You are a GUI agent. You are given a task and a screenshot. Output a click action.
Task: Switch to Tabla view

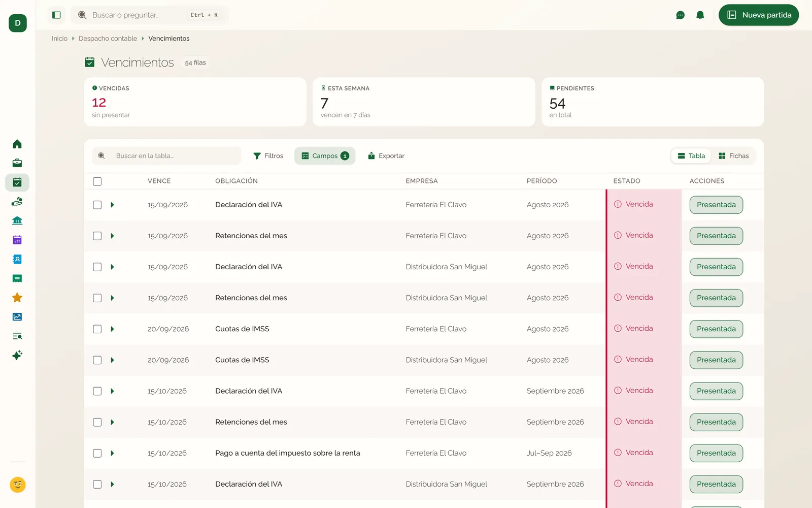[691, 156]
